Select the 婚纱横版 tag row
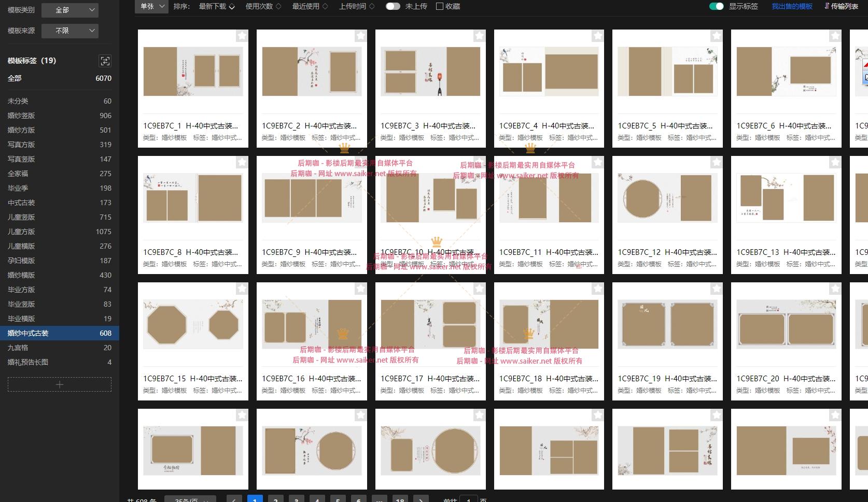868x502 pixels. click(60, 275)
